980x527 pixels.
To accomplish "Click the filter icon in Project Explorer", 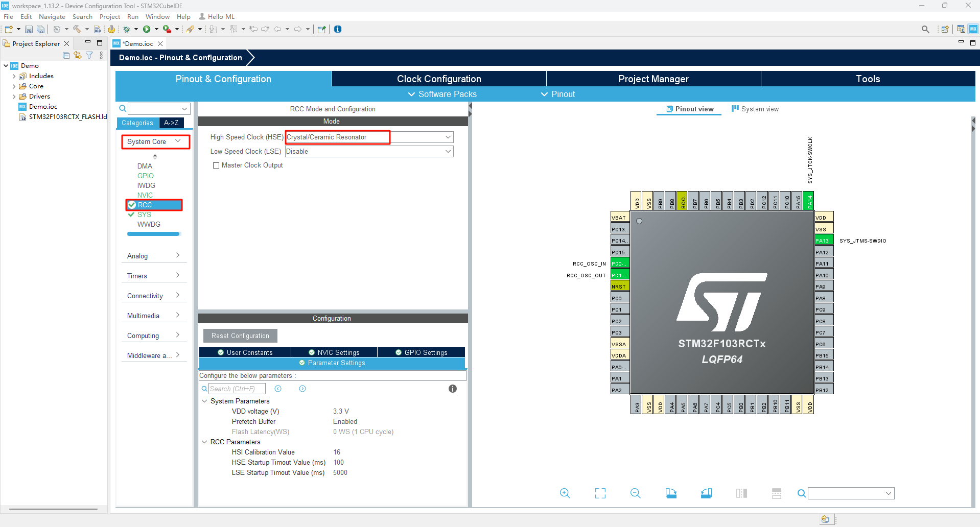I will tap(89, 55).
